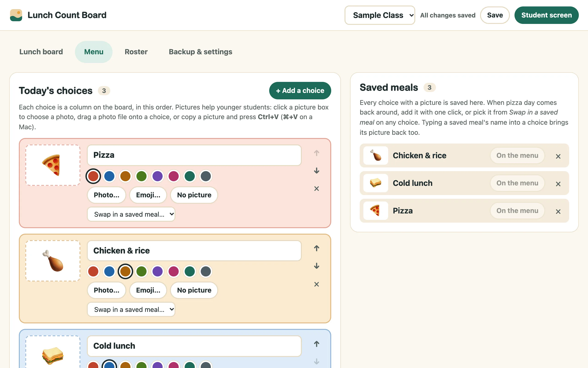The width and height of the screenshot is (588, 368).
Task: Open Pizza's Swap in a saved meal dropdown
Action: (131, 214)
